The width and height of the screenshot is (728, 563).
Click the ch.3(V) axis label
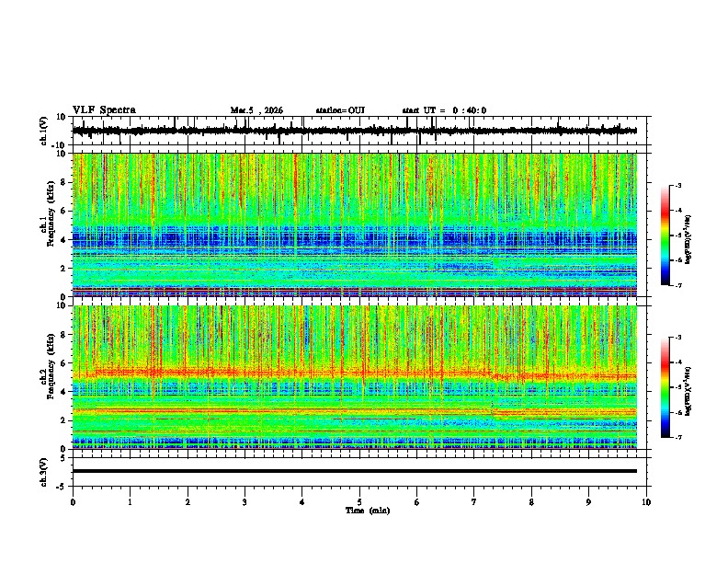(x=44, y=472)
